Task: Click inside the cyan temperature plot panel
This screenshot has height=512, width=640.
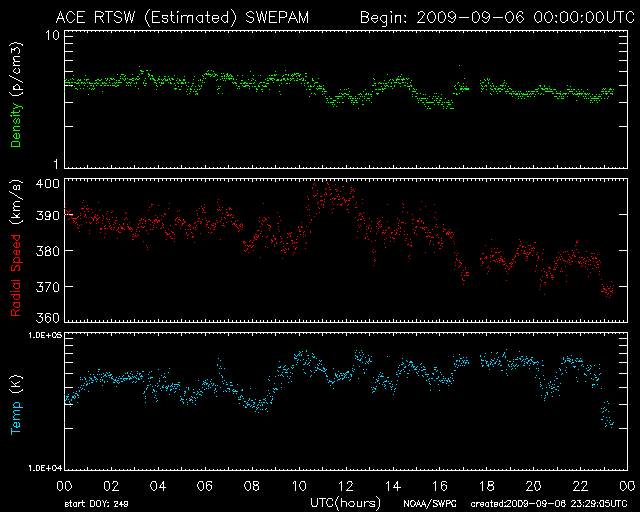Action: pos(346,401)
